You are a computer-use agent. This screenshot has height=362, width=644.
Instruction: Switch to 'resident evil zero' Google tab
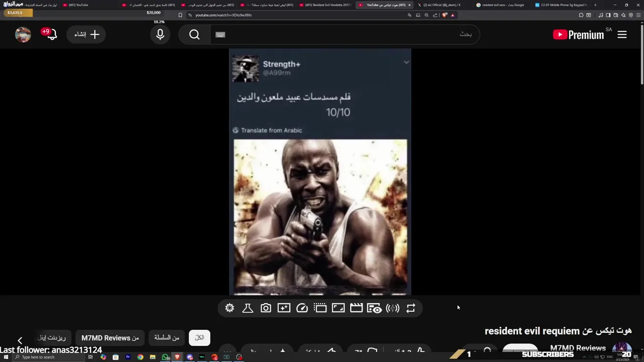click(x=500, y=5)
